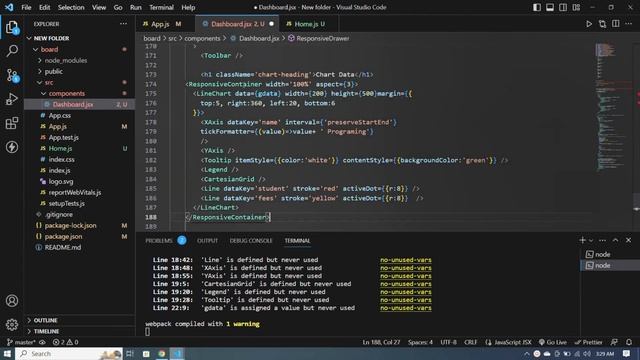This screenshot has width=640, height=360.
Task: Switch to the DEBUG CONSOLE panel tab
Action: coord(251,240)
